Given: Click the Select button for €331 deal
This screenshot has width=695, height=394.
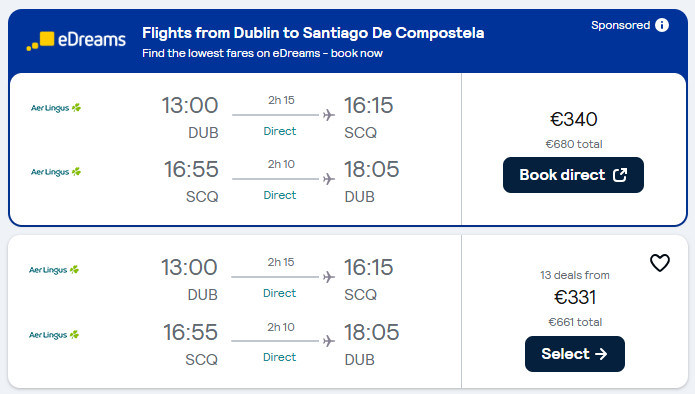Looking at the screenshot, I should 574,354.
